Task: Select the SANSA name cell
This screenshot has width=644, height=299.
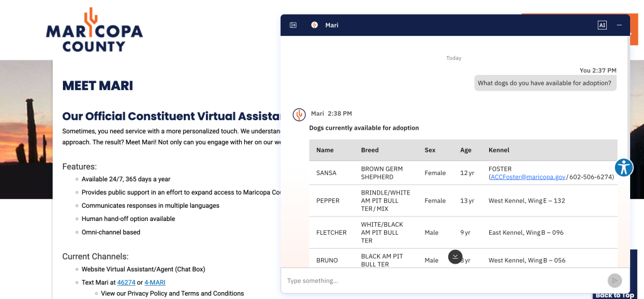Action: pyautogui.click(x=326, y=173)
